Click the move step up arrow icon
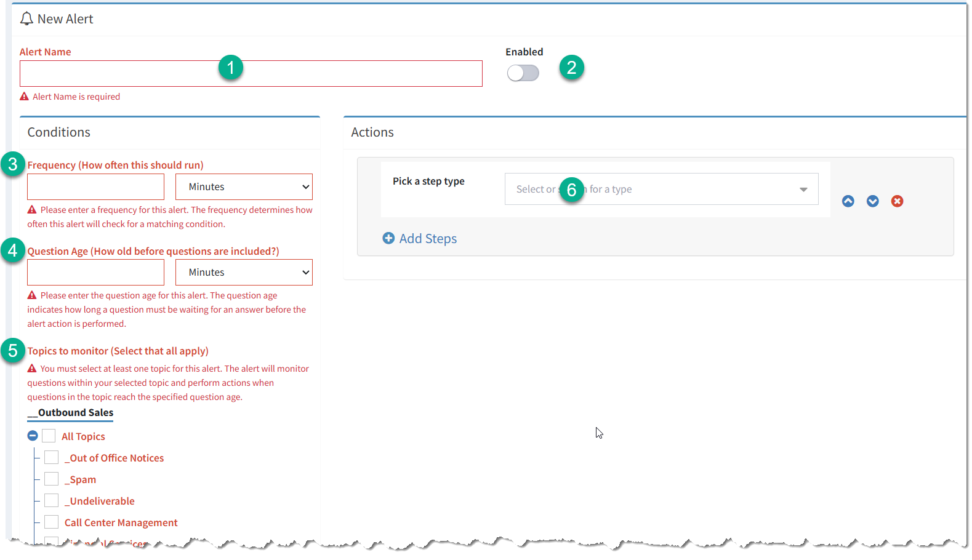 848,201
